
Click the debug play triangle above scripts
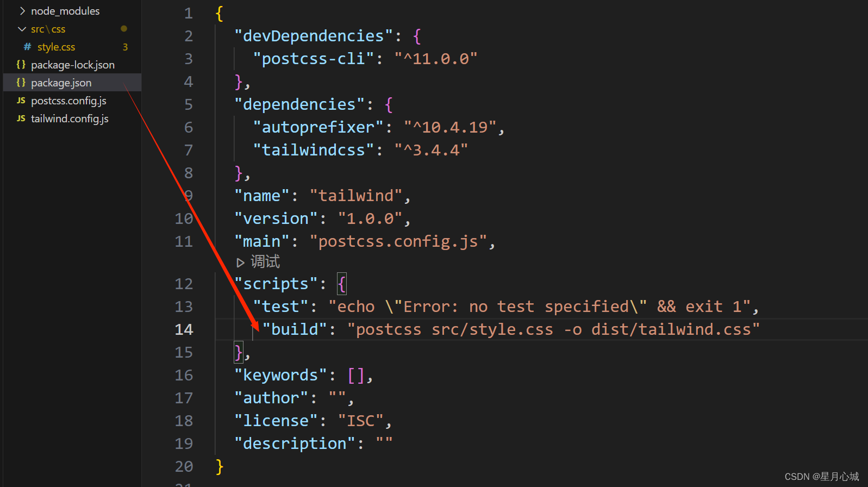[x=240, y=263]
